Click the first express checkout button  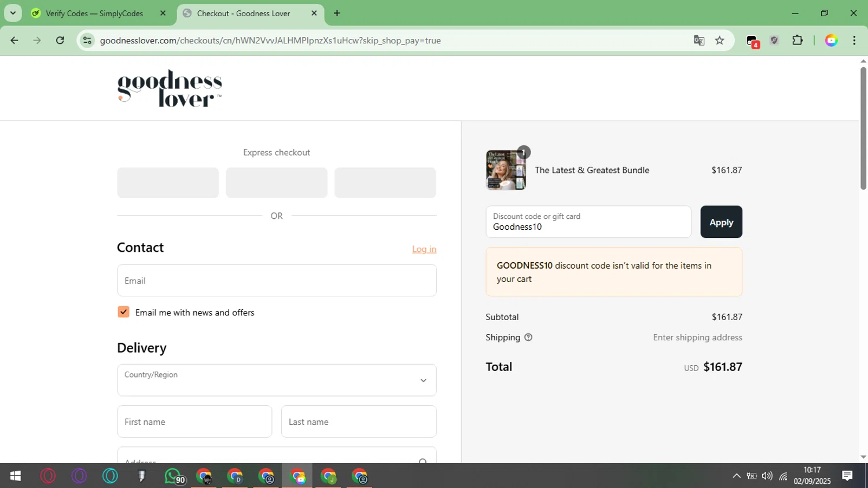point(168,182)
